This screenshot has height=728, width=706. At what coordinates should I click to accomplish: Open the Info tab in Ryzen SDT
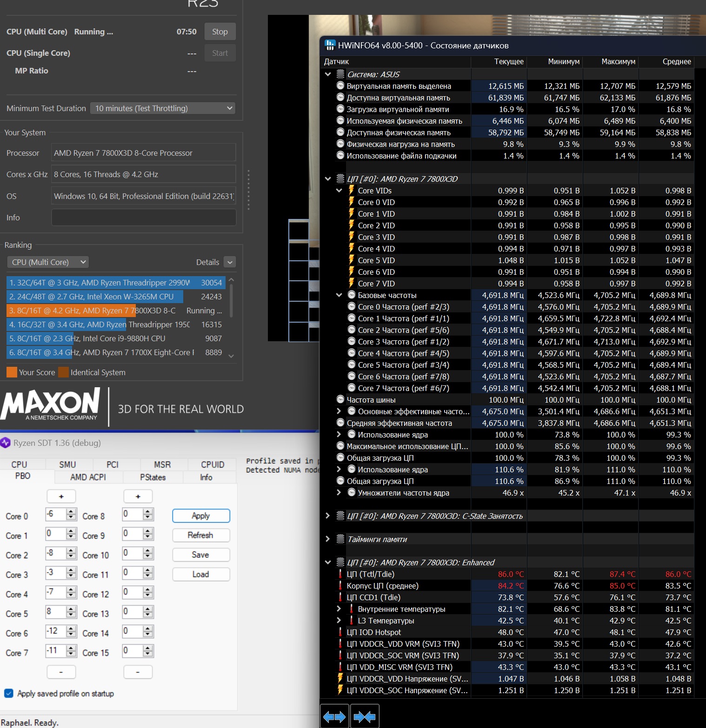click(x=206, y=477)
